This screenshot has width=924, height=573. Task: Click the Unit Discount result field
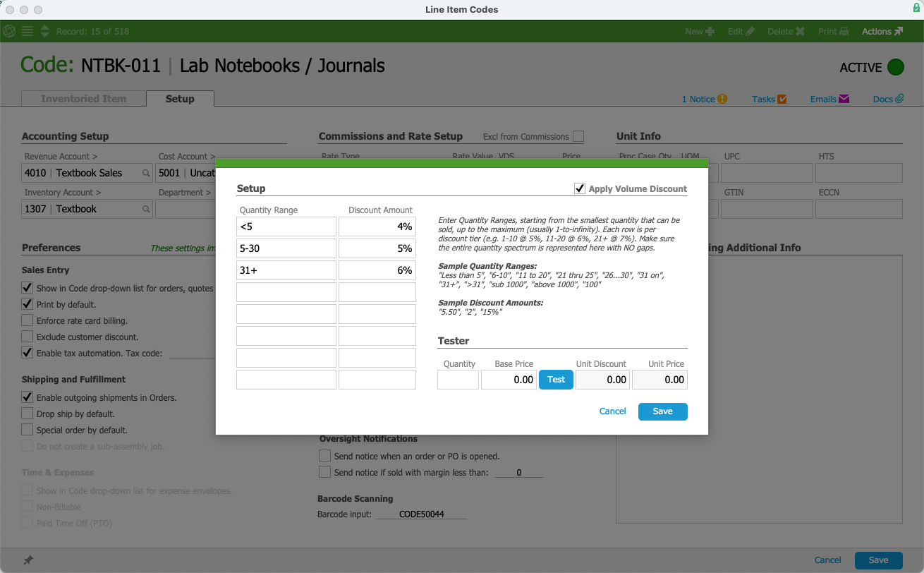click(x=603, y=380)
